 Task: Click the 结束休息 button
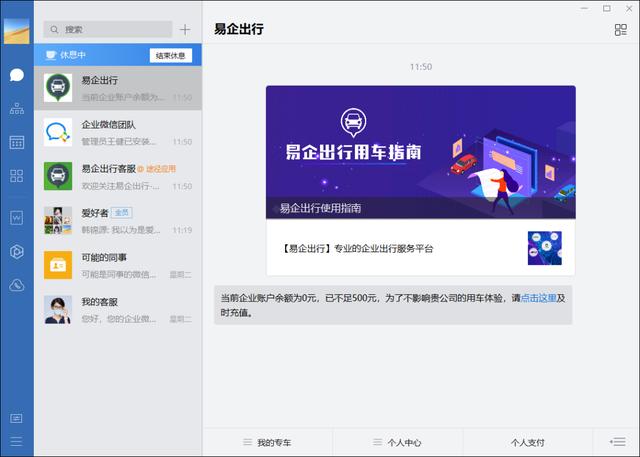tap(171, 55)
